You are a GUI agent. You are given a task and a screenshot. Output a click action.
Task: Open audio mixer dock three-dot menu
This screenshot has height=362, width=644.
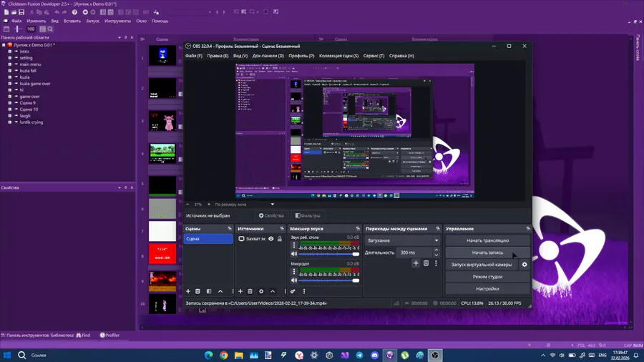tap(304, 291)
